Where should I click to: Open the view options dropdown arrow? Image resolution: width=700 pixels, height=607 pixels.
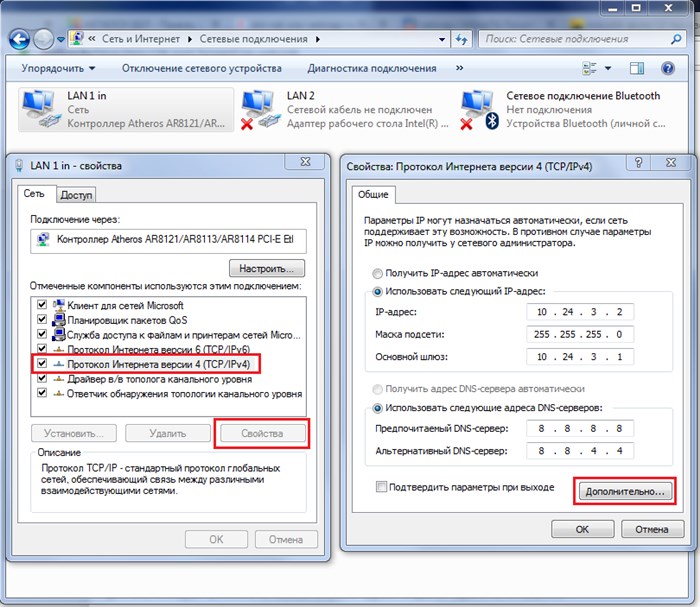coord(608,68)
